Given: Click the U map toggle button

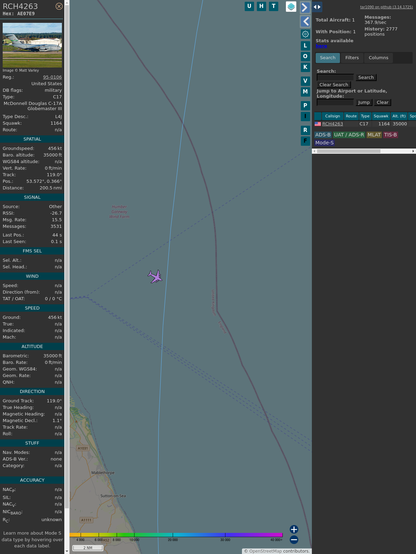Looking at the screenshot, I should click(x=249, y=6).
